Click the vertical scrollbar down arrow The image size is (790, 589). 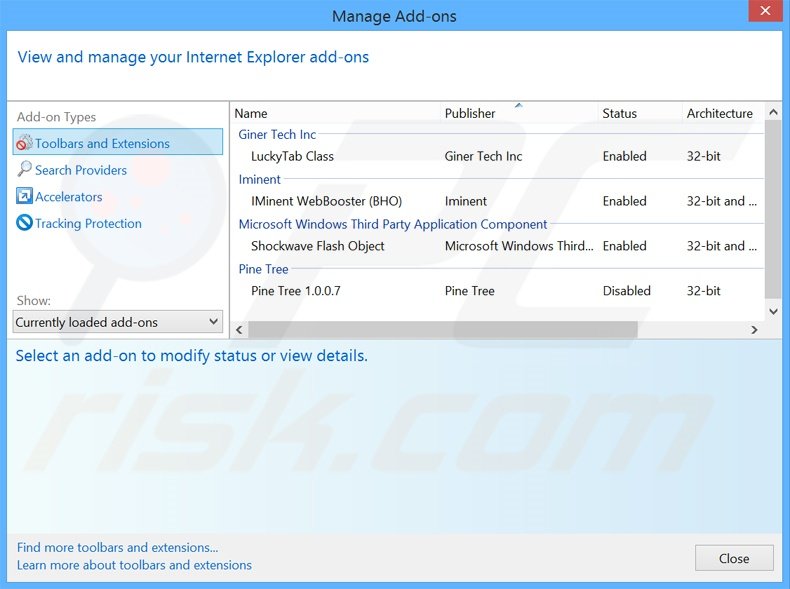click(x=773, y=312)
